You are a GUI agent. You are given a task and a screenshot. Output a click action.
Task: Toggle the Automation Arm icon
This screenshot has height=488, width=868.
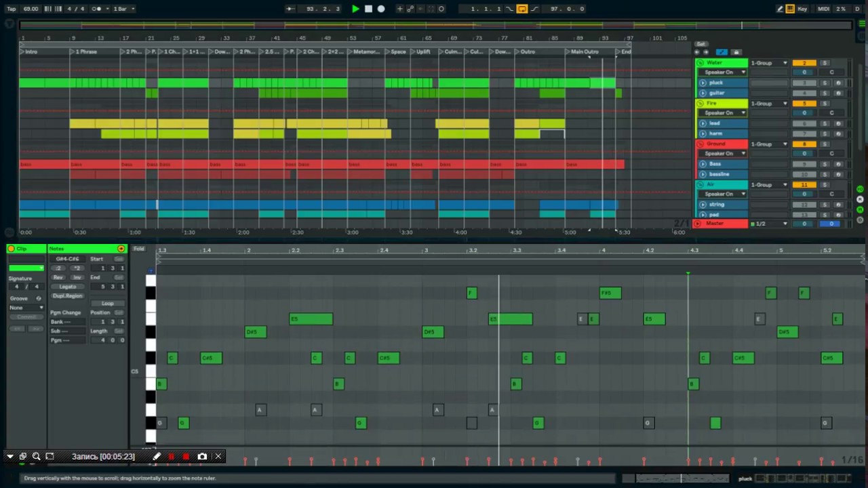pos(410,9)
